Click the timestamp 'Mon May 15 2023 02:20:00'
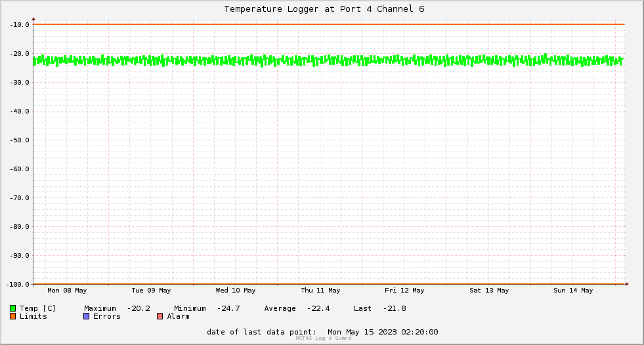This screenshot has height=345, width=644. (x=383, y=332)
